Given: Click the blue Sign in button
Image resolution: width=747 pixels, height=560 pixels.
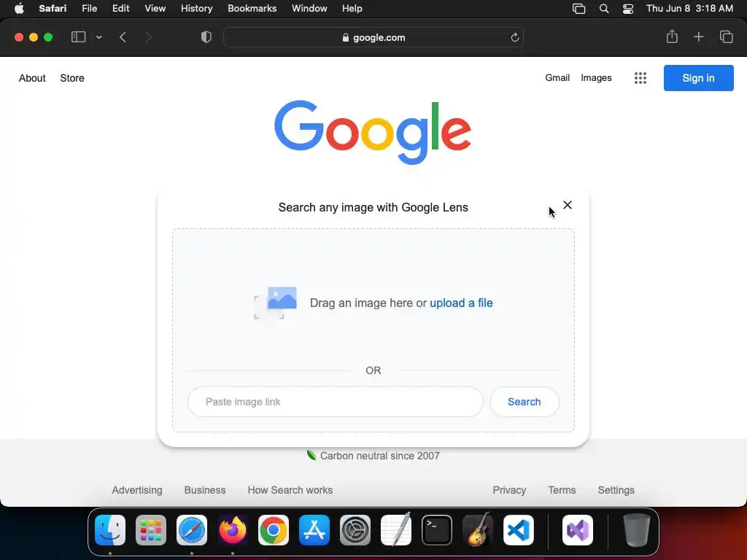Looking at the screenshot, I should (x=698, y=78).
